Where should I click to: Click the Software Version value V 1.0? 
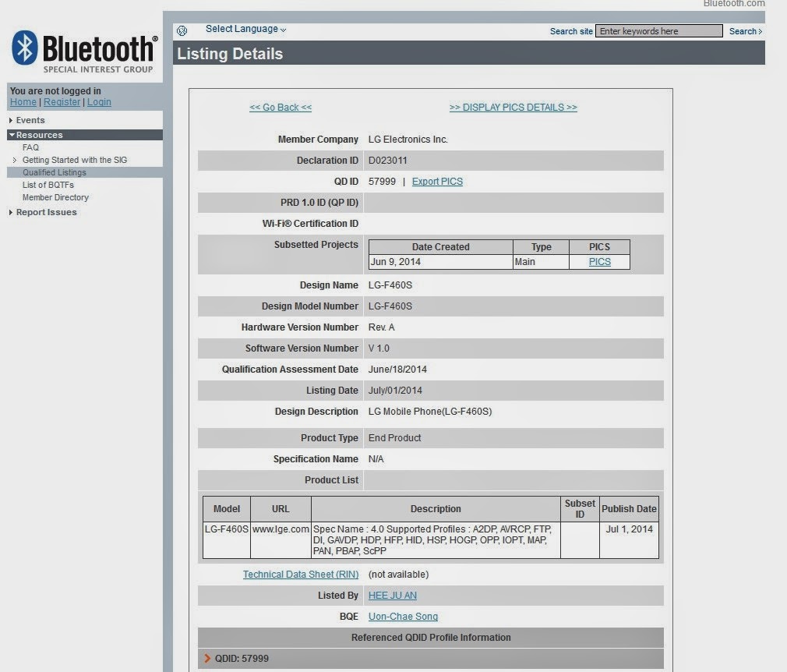click(379, 348)
